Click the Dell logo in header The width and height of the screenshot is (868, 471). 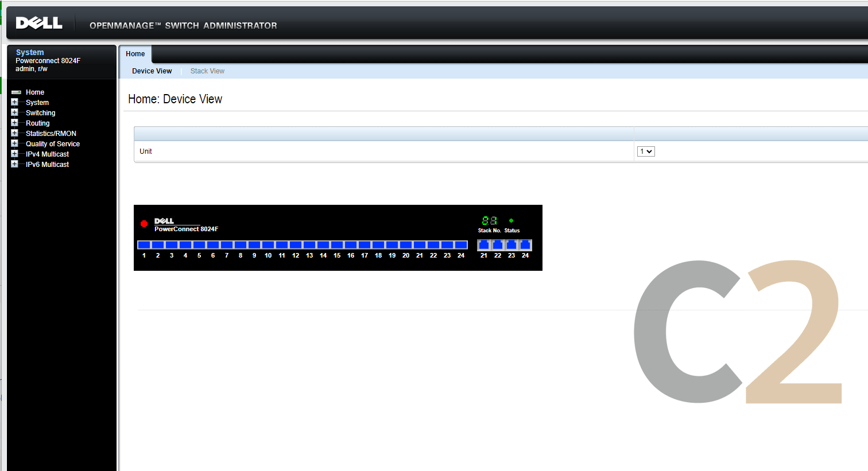(39, 23)
